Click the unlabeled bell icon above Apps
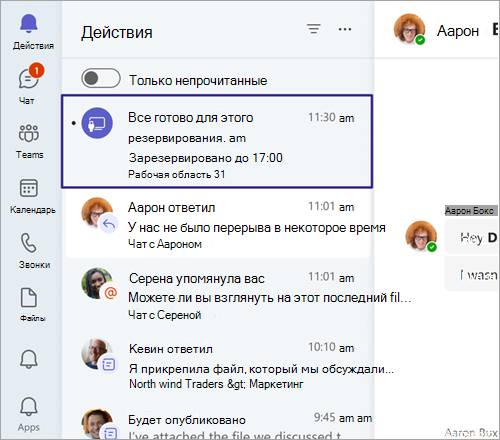Image resolution: width=500 pixels, height=440 pixels. 29,359
